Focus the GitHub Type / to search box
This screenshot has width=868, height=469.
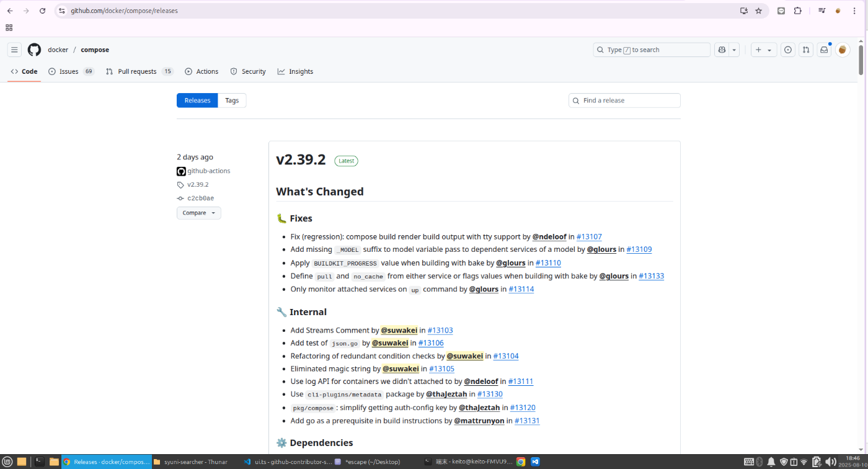click(x=652, y=50)
